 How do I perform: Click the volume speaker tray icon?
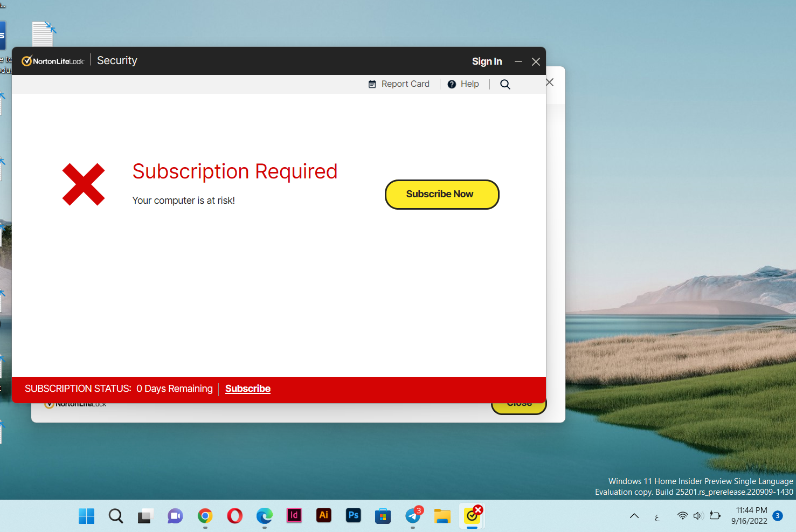pos(698,516)
